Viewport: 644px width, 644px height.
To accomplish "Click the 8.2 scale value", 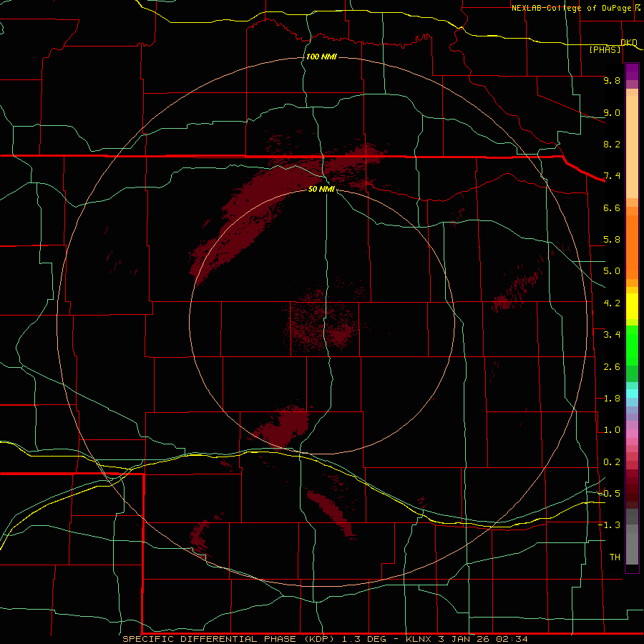I will point(612,144).
